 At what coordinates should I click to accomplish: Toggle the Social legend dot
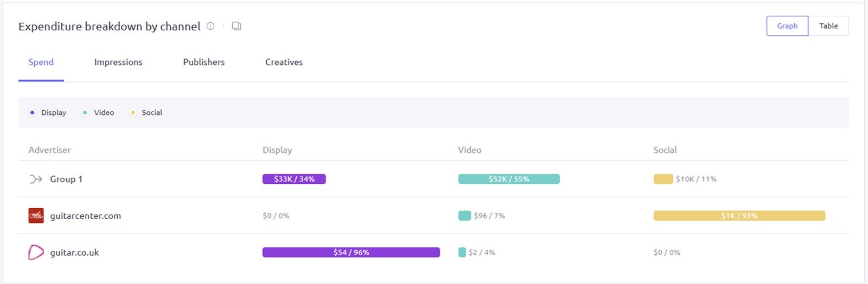(133, 113)
